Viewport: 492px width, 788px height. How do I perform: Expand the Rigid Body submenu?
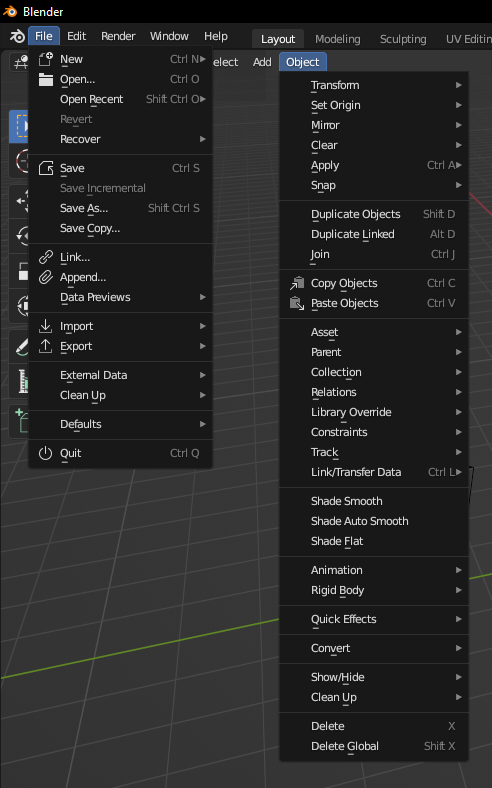click(374, 590)
